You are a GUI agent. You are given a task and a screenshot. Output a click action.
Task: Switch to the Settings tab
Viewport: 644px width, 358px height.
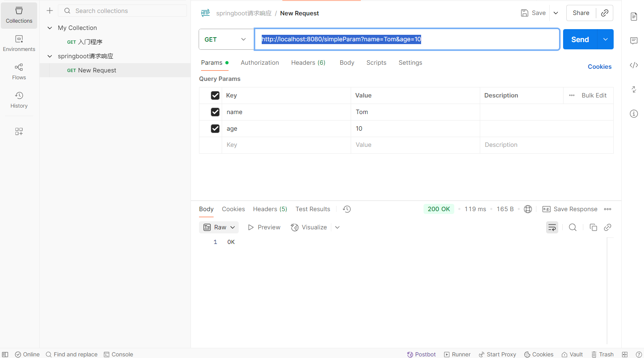pyautogui.click(x=410, y=63)
